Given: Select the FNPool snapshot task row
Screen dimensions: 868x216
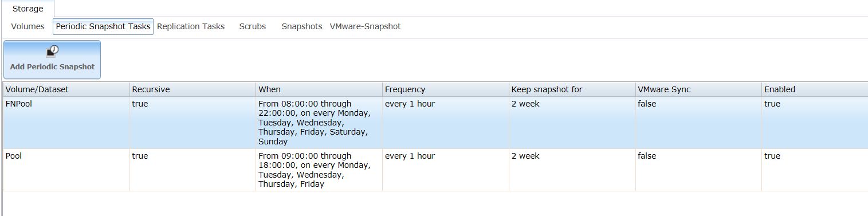Looking at the screenshot, I should point(435,123).
